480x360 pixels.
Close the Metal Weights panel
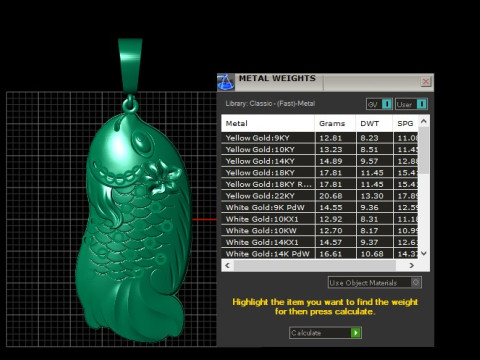[x=426, y=82]
